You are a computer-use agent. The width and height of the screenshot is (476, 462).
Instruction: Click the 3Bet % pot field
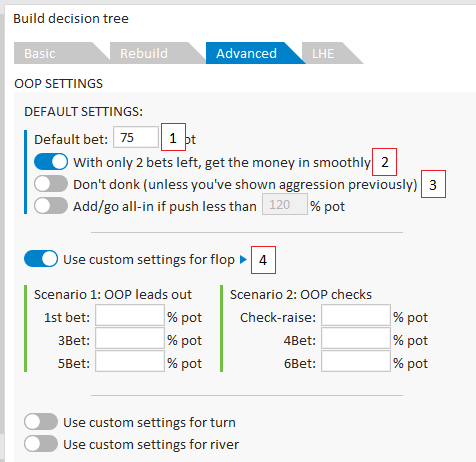click(130, 338)
